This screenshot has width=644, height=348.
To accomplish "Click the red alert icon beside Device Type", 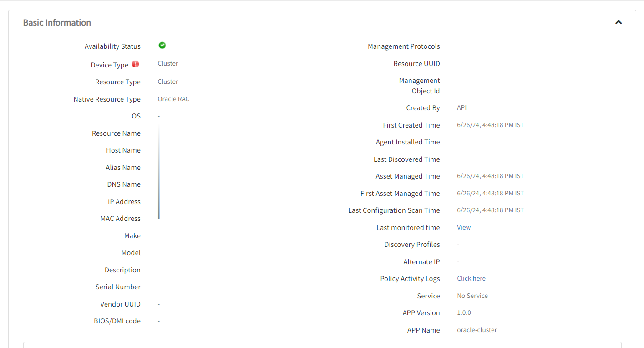I will pyautogui.click(x=135, y=64).
